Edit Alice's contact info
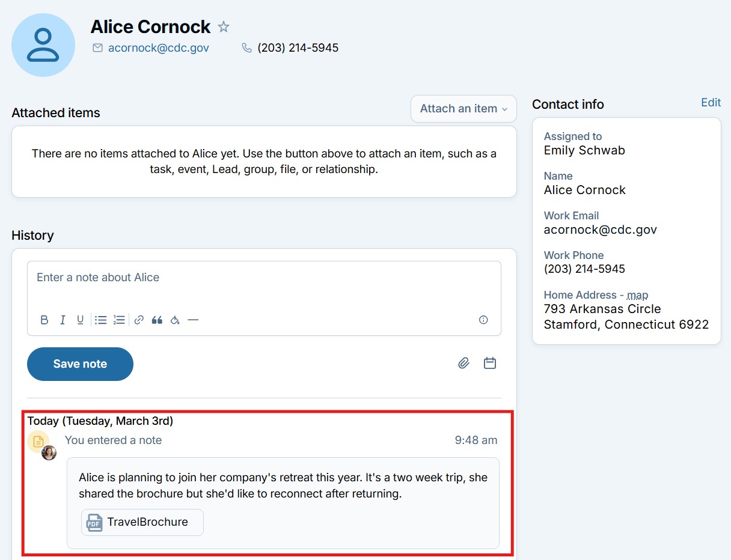This screenshot has width=731, height=560. (x=711, y=102)
